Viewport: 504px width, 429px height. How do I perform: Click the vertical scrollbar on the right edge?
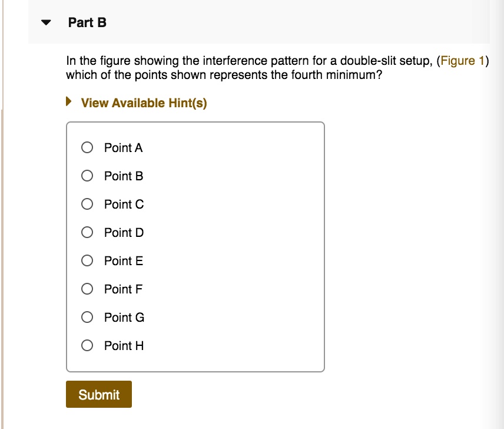[499, 177]
